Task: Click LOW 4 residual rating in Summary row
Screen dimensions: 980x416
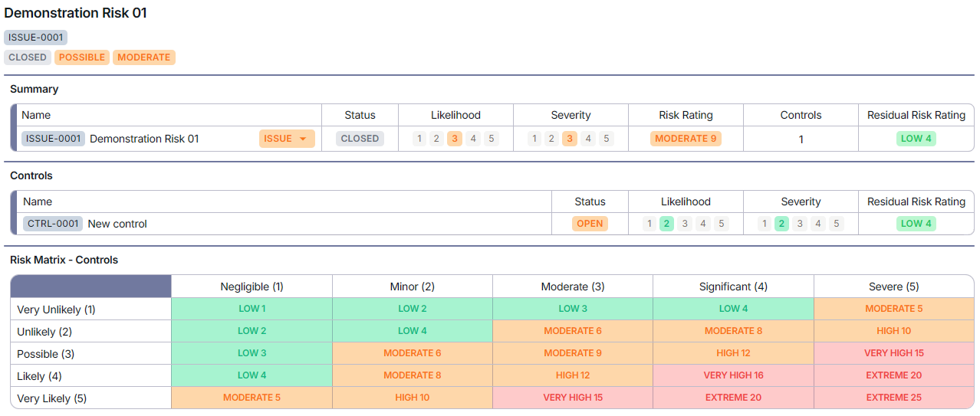Action: click(x=916, y=139)
